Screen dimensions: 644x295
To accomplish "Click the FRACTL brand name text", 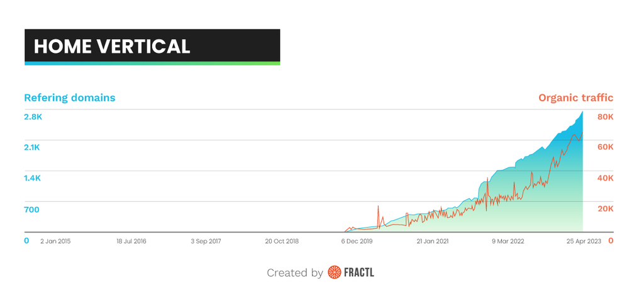I will coord(359,273).
